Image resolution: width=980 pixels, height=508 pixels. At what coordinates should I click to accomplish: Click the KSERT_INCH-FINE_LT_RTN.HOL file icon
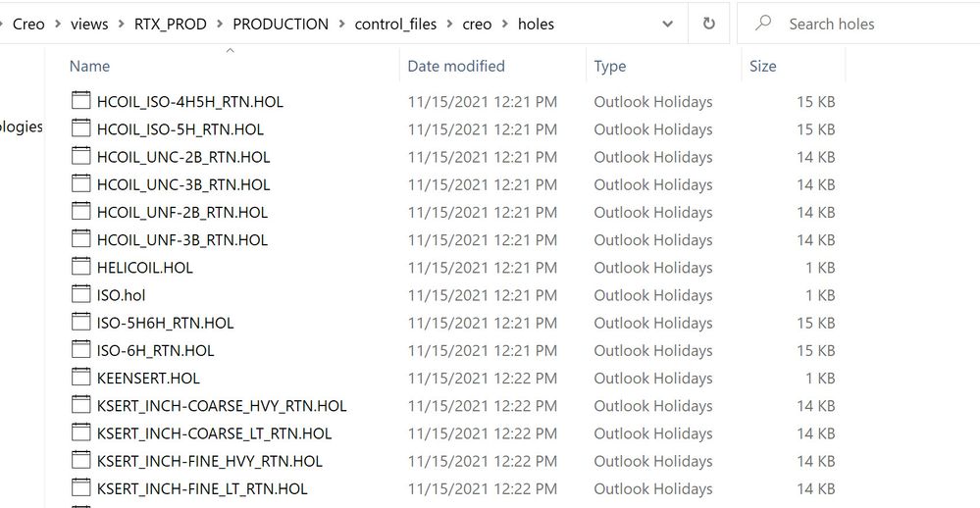81,488
